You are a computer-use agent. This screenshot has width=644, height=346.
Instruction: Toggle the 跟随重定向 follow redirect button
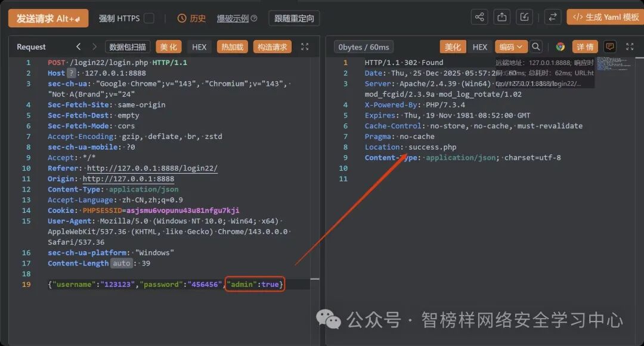[294, 18]
